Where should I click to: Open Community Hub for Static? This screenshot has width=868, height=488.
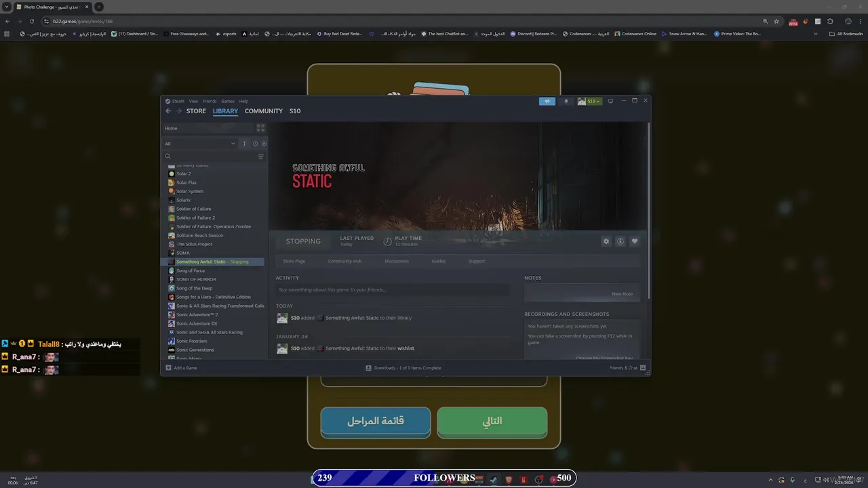(x=344, y=261)
